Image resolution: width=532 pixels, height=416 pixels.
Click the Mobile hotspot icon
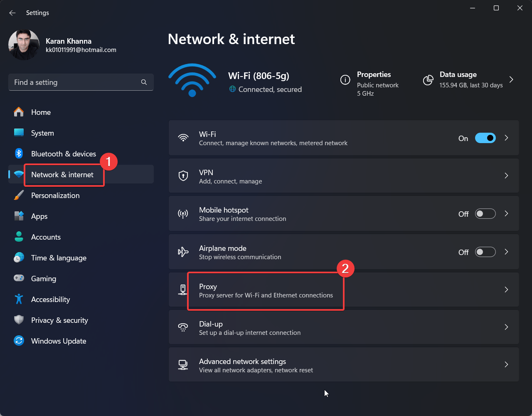click(x=183, y=213)
